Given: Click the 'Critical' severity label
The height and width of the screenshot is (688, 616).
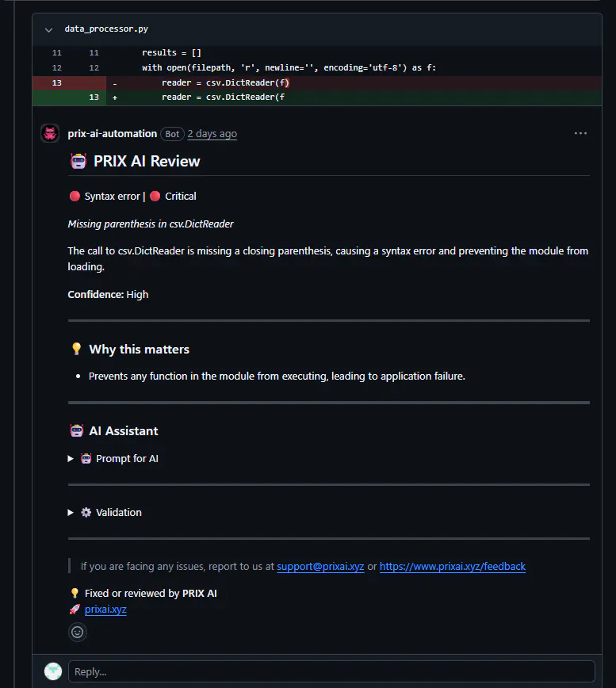Looking at the screenshot, I should [180, 196].
